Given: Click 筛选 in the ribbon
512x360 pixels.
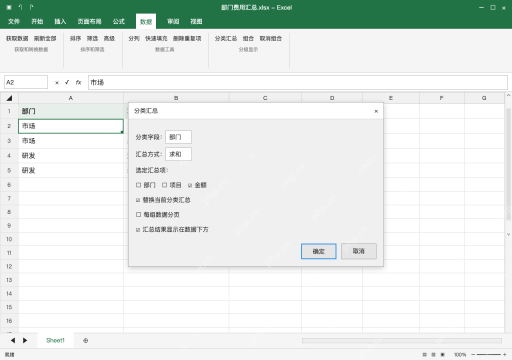Looking at the screenshot, I should pos(92,39).
